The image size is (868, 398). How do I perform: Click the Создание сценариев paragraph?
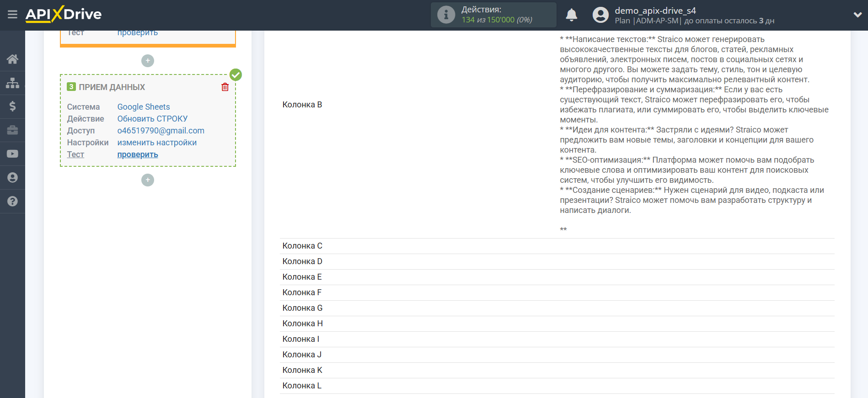point(692,200)
